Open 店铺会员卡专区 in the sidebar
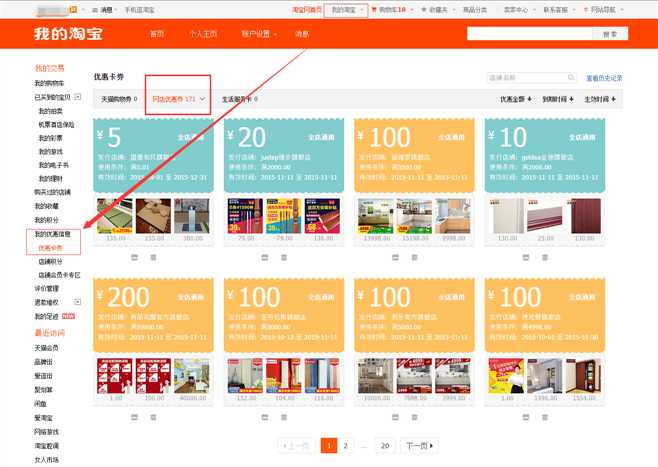This screenshot has width=658, height=467. tap(59, 275)
